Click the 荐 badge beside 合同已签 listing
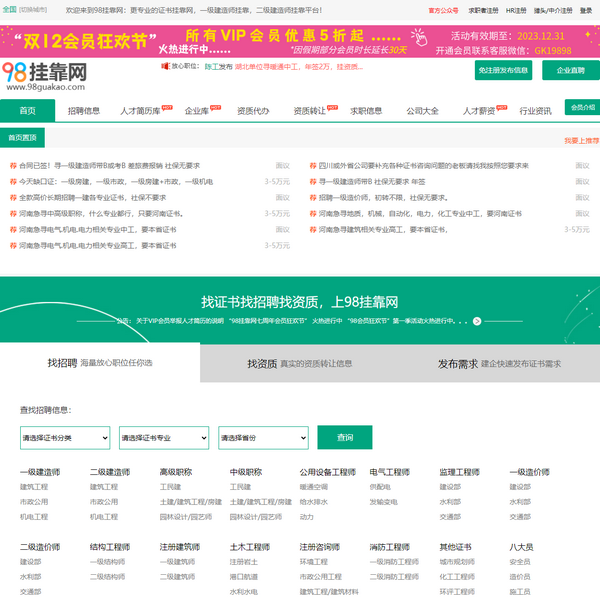 pyautogui.click(x=13, y=166)
